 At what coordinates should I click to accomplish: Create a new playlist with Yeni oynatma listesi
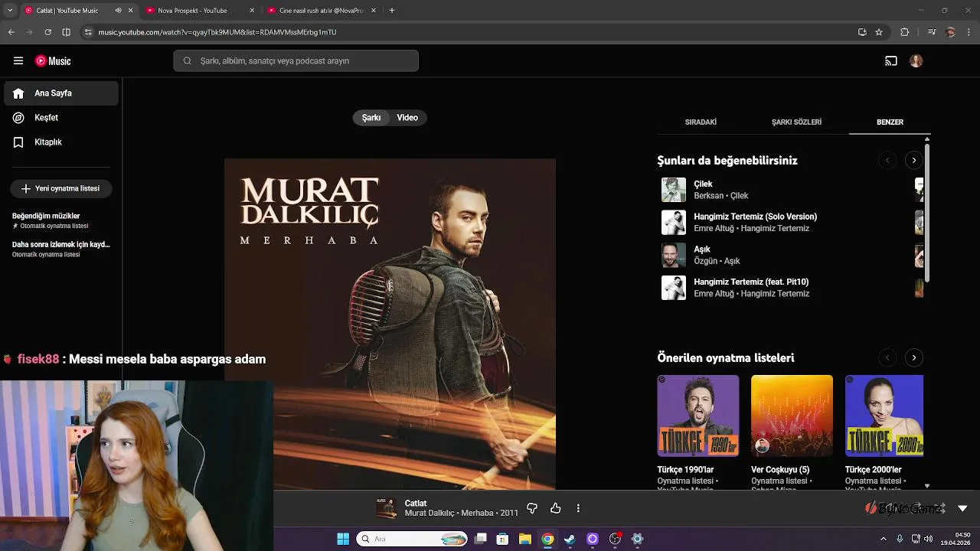(x=61, y=188)
